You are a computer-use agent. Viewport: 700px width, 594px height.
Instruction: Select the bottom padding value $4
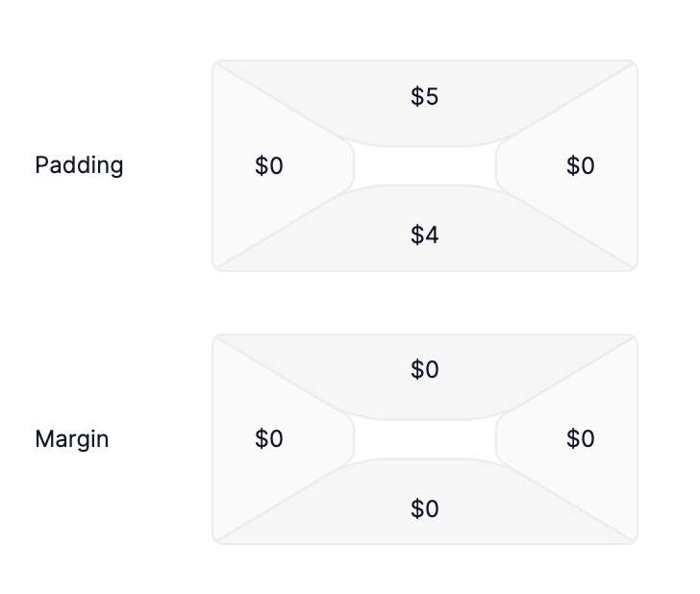[x=424, y=235]
